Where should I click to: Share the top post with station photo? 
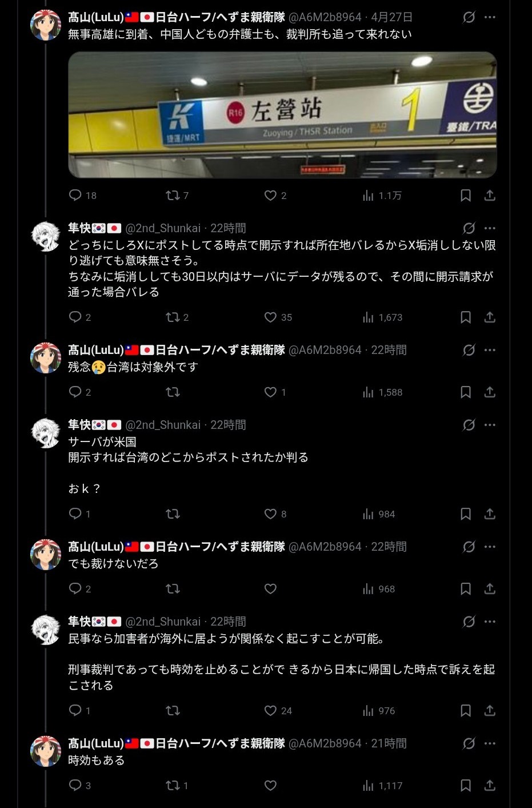click(x=490, y=196)
